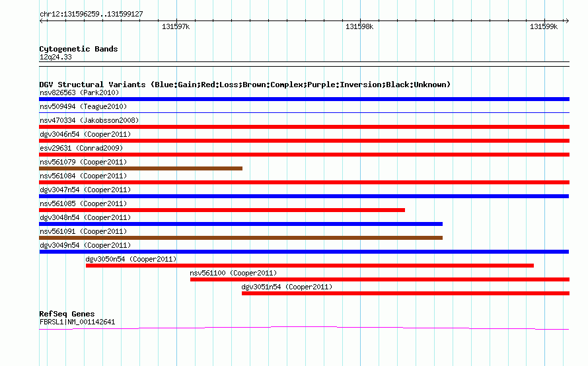This screenshot has width=588, height=366.
Task: Select dgv3047n54 blue gain bar
Action: (304, 196)
